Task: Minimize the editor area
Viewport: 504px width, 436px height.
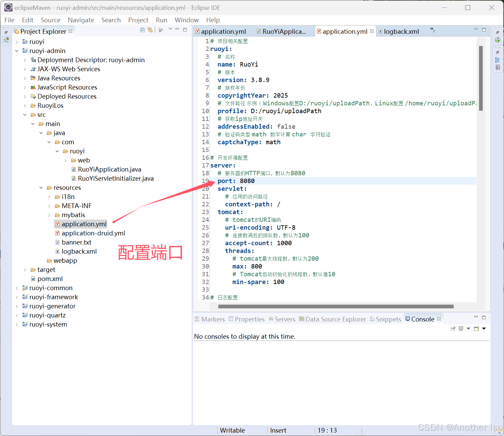Action: click(x=476, y=29)
